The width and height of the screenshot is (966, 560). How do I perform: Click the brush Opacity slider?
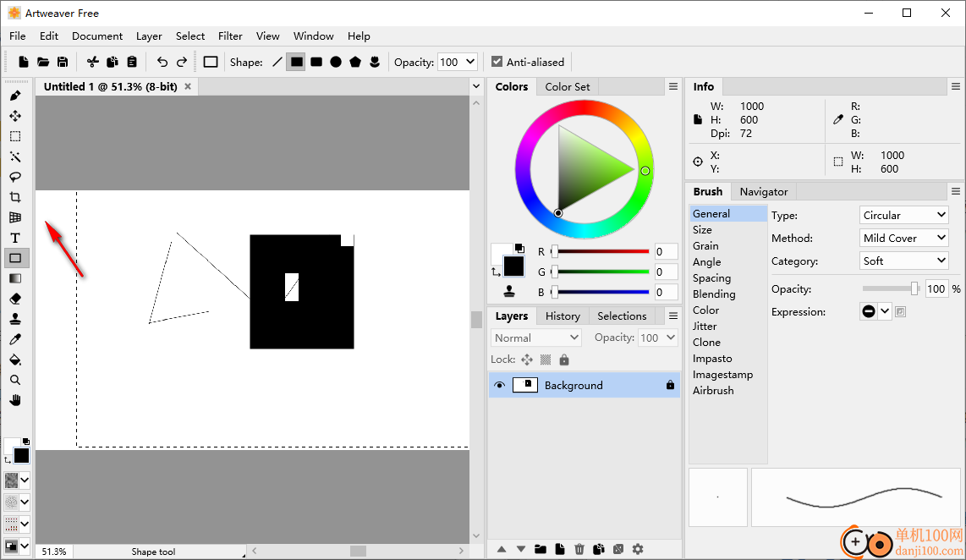click(x=891, y=288)
